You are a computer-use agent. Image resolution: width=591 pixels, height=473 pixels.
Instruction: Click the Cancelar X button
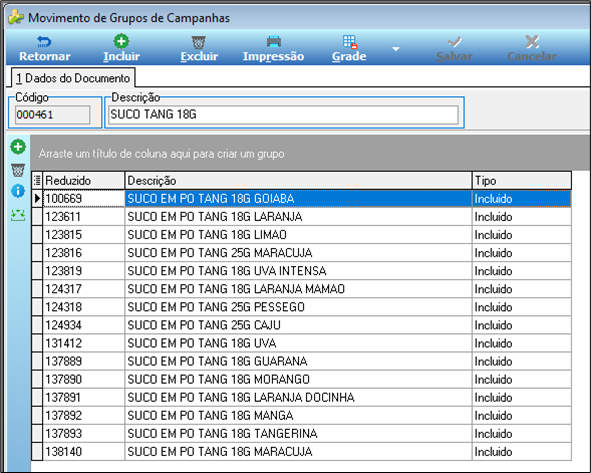click(532, 49)
